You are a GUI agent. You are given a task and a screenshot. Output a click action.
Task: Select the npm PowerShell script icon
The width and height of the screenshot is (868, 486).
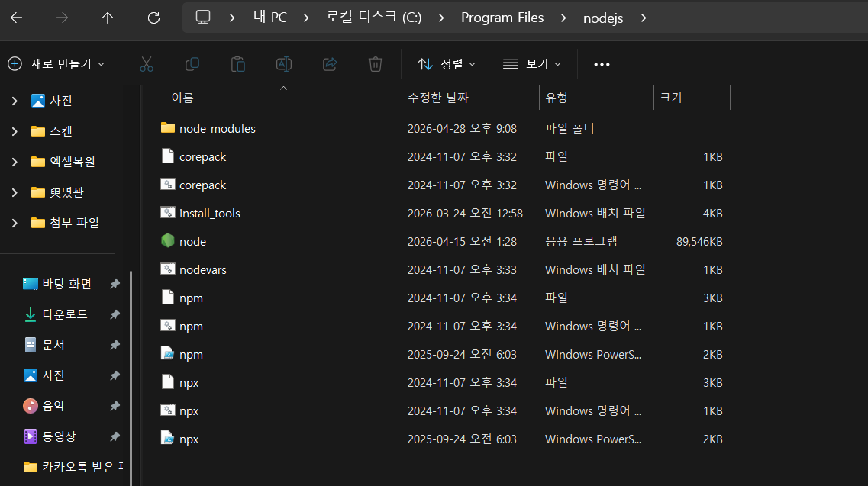pos(168,353)
